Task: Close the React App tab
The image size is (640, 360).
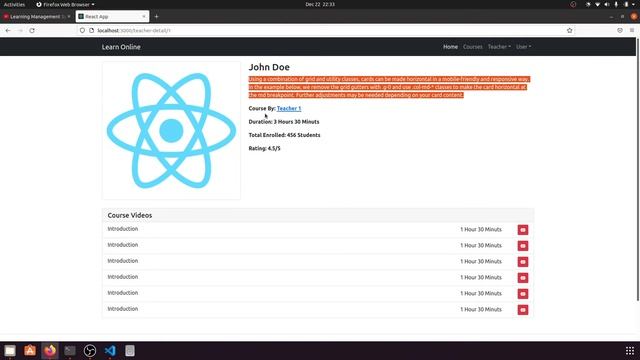Action: (144, 17)
